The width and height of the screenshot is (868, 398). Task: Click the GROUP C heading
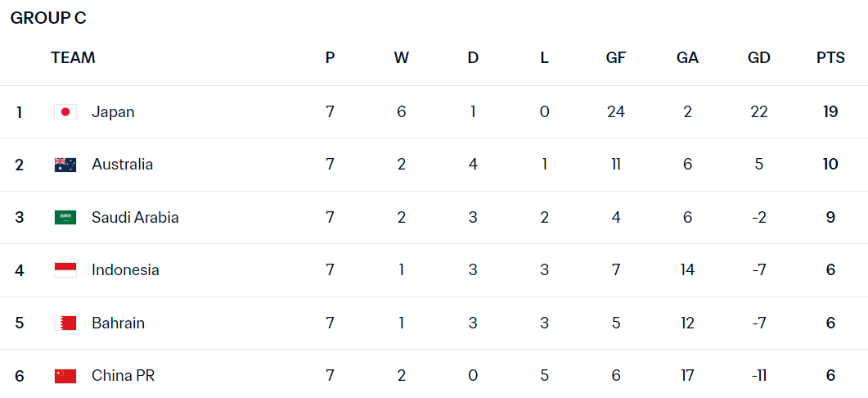point(48,18)
